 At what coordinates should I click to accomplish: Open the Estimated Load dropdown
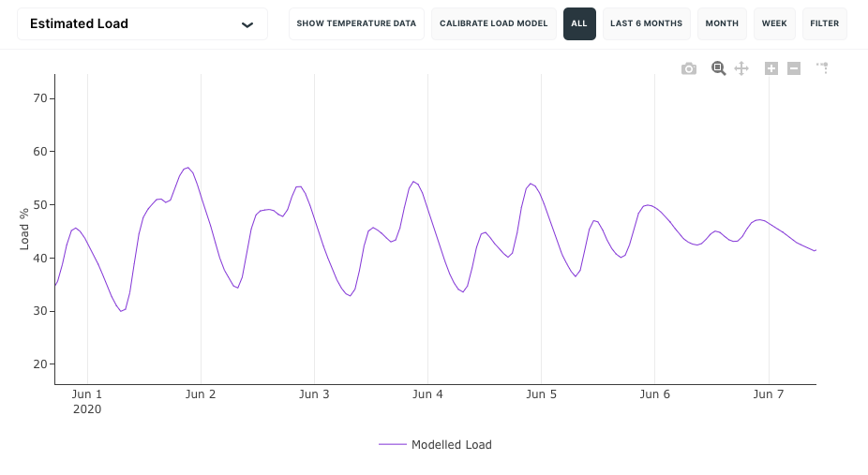click(x=142, y=23)
